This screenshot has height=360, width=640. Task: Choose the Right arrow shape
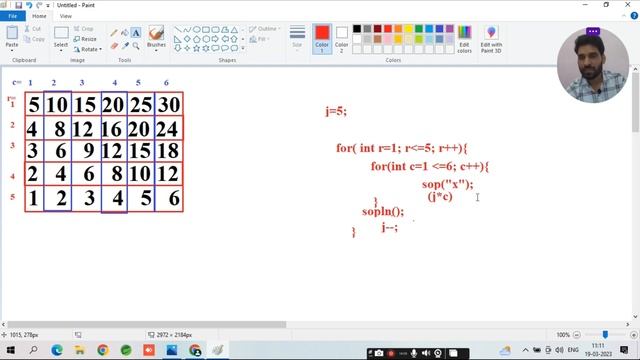click(x=215, y=39)
